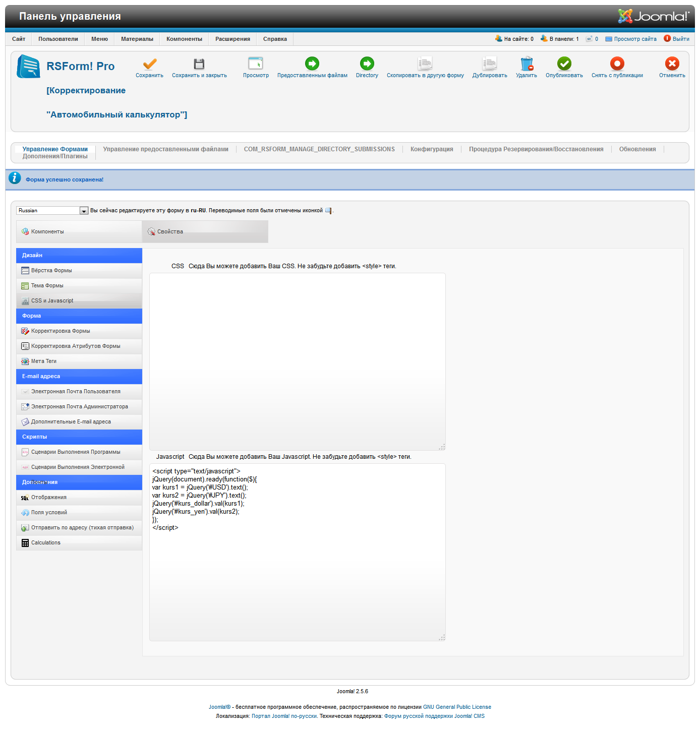Go to Управление Формами submenu
This screenshot has height=731, width=700.
[55, 149]
